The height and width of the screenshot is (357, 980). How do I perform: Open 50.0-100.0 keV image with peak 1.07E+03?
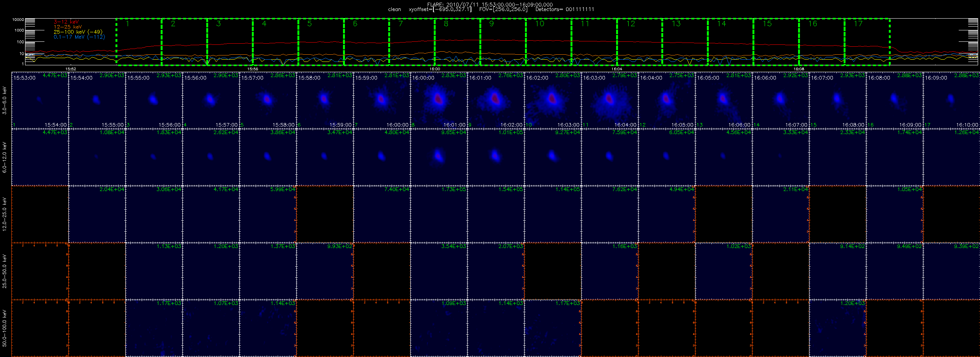coord(211,328)
